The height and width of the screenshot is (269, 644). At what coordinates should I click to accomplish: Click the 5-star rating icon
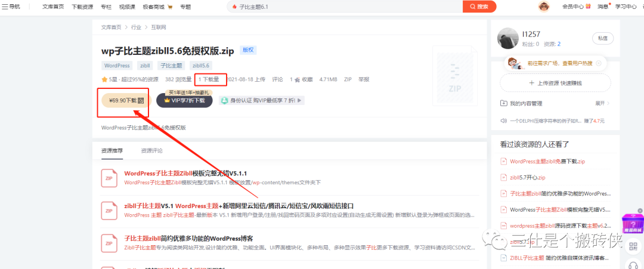point(105,79)
